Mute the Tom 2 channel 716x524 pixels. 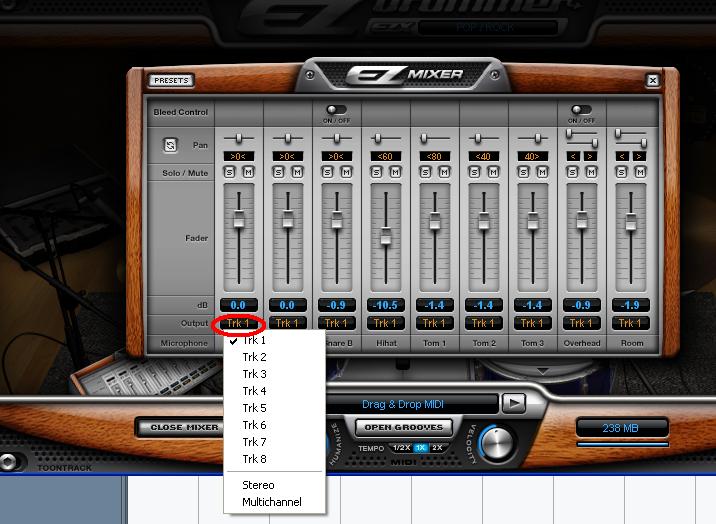[x=494, y=172]
